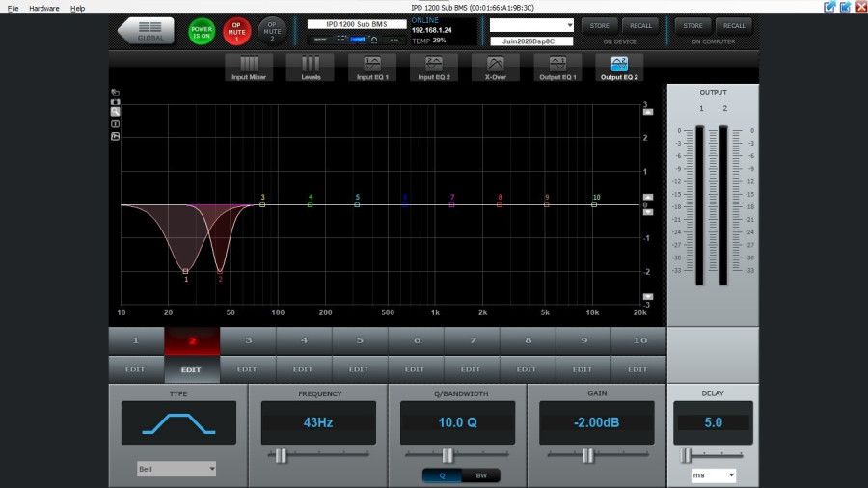The height and width of the screenshot is (488, 868).
Task: Open the Bell filter type dropdown
Action: [176, 469]
